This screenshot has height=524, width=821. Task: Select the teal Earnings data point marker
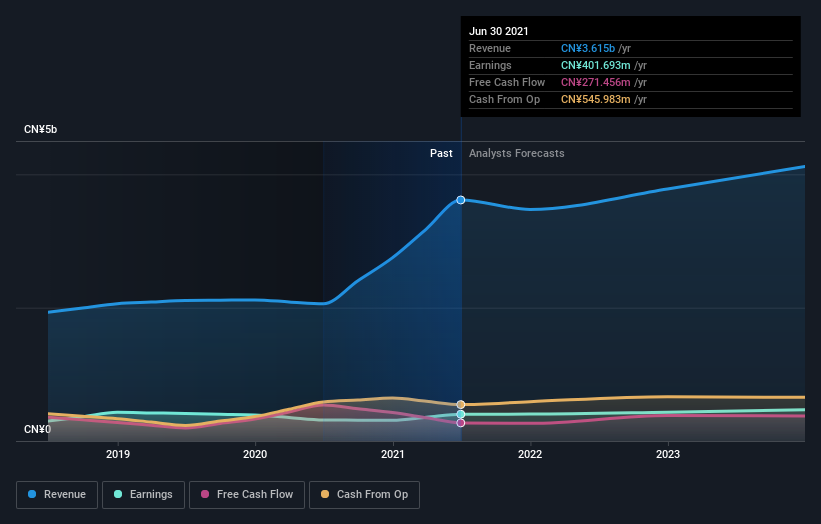click(x=461, y=414)
